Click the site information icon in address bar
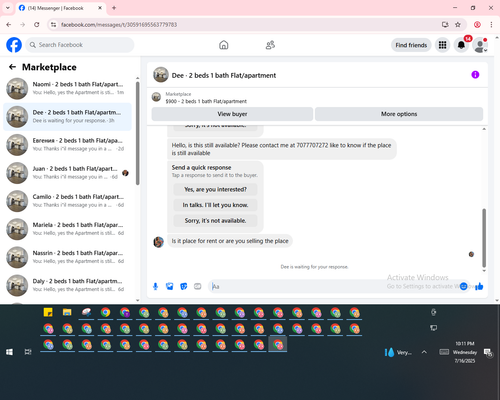 [53, 25]
